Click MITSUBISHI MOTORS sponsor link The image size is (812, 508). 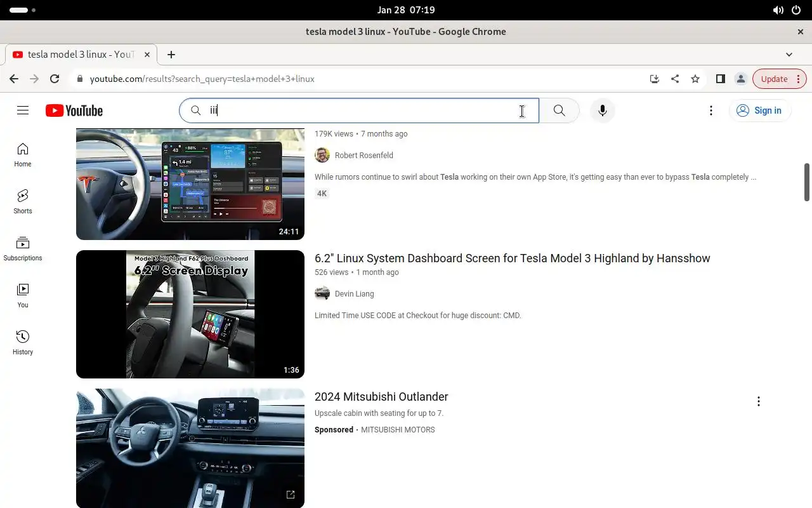(398, 430)
